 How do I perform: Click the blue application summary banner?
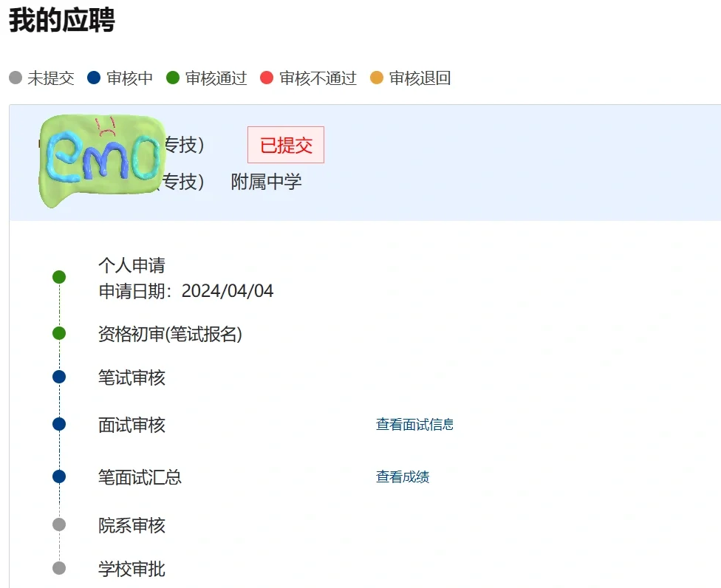coord(517,161)
